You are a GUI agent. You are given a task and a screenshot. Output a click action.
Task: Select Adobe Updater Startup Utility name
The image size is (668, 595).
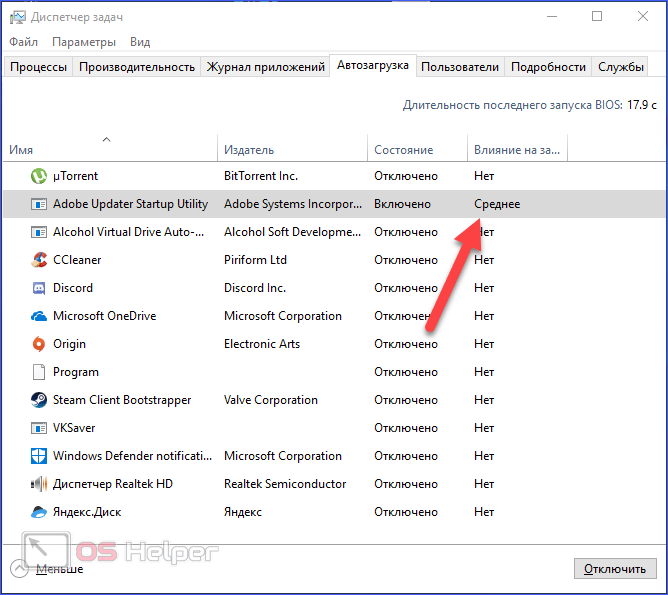[x=130, y=204]
